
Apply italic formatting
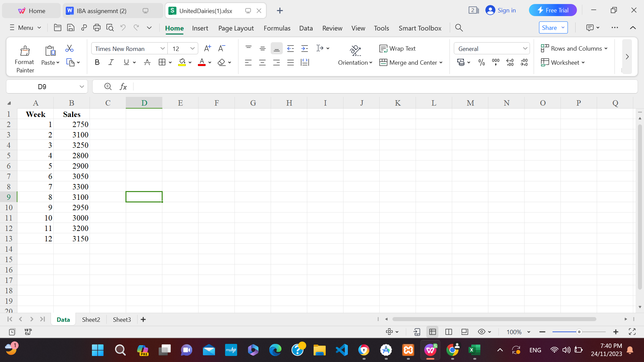coord(111,62)
